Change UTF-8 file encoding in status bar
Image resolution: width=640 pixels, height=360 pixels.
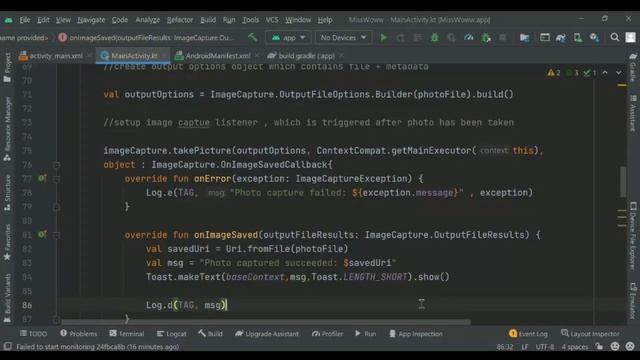click(544, 347)
